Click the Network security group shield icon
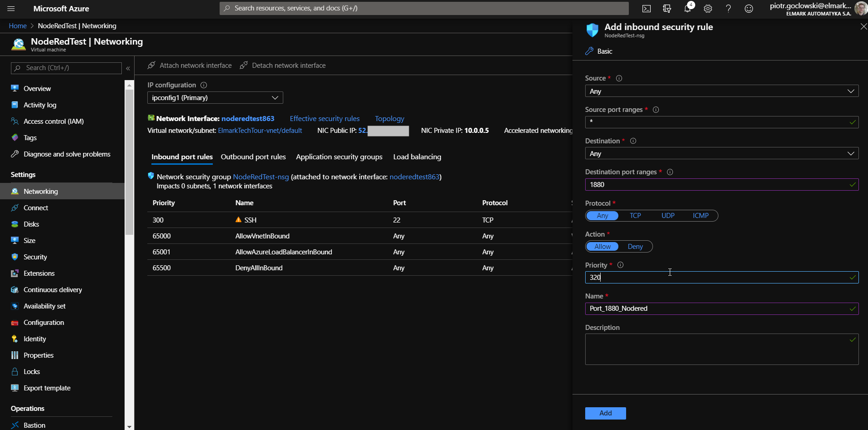868x430 pixels. pyautogui.click(x=151, y=176)
